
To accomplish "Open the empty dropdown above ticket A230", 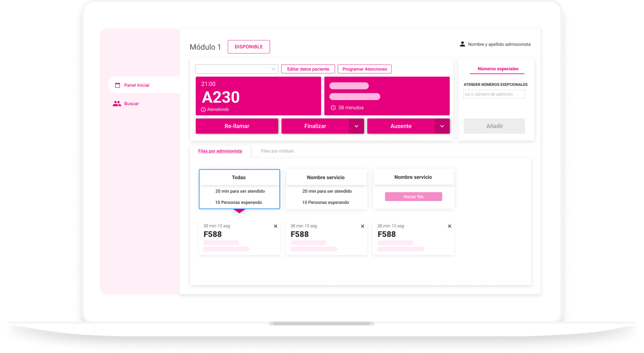I will point(237,69).
